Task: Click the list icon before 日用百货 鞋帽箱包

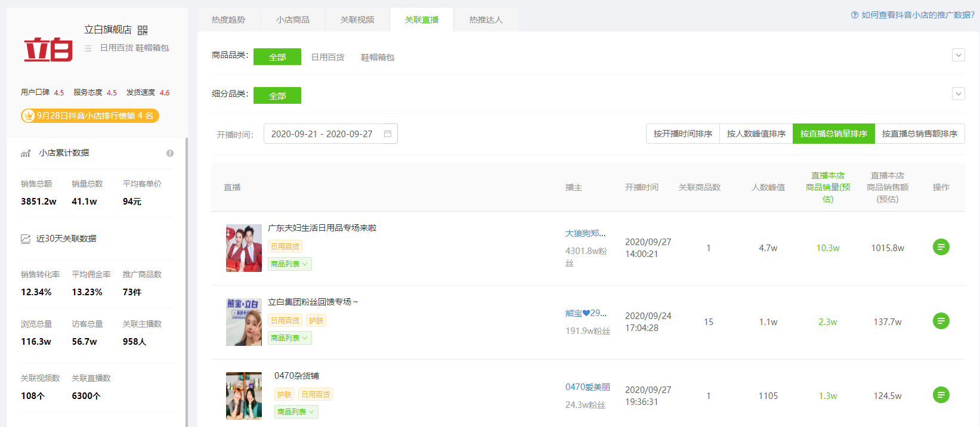Action: [88, 48]
